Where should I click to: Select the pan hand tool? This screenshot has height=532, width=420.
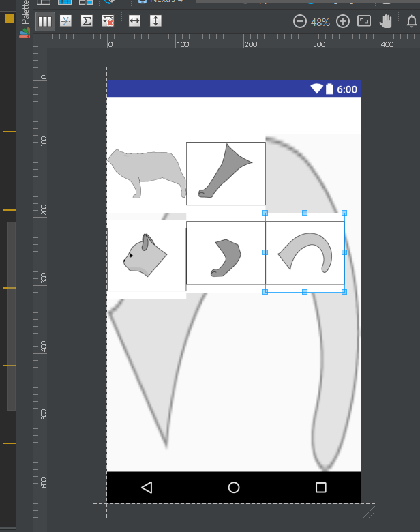[x=385, y=21]
